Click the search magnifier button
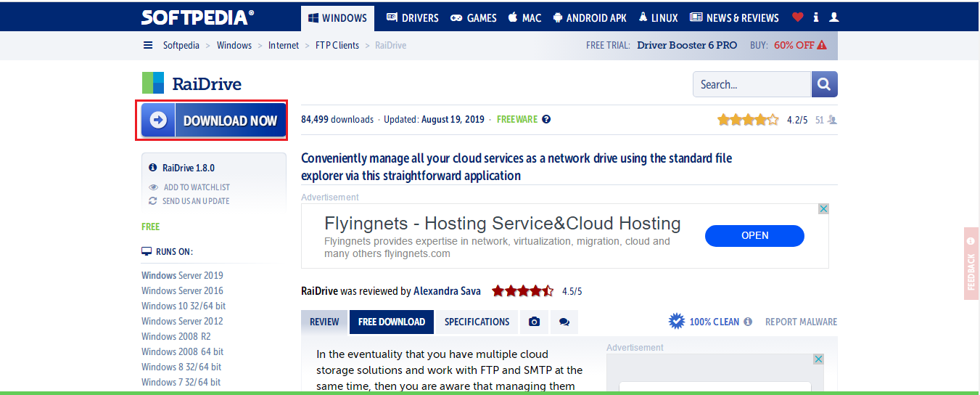Image resolution: width=980 pixels, height=395 pixels. [x=824, y=84]
